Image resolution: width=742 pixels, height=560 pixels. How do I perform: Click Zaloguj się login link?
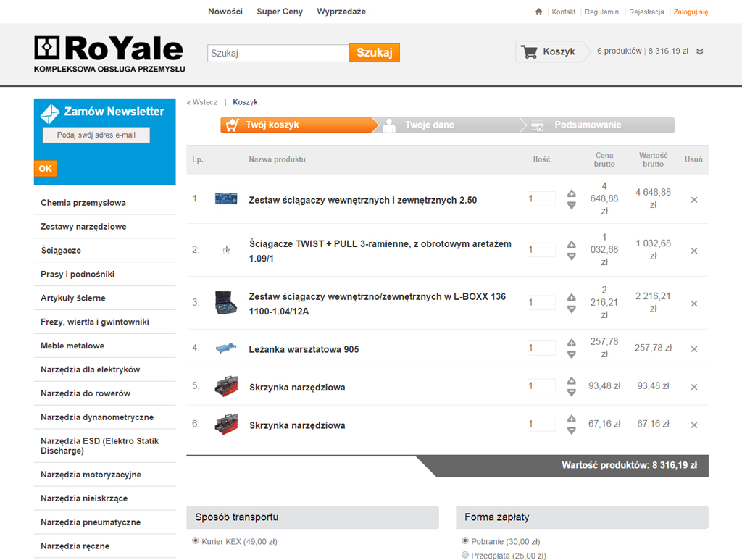click(691, 12)
